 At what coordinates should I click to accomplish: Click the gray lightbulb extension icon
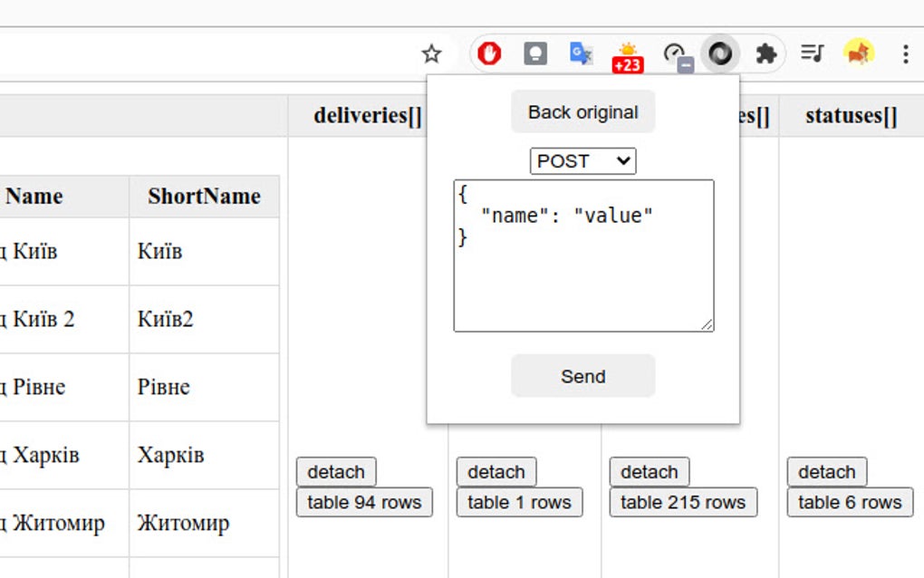(x=535, y=53)
